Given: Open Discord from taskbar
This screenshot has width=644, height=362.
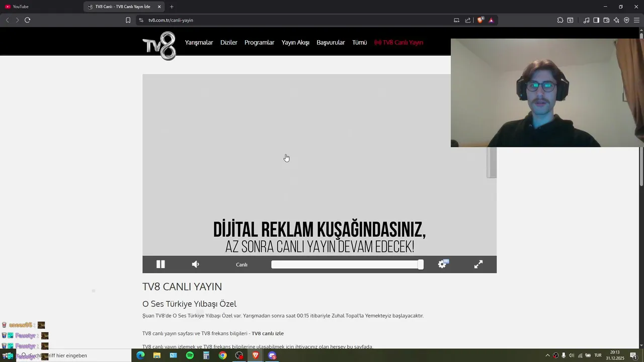Looking at the screenshot, I should (272, 355).
